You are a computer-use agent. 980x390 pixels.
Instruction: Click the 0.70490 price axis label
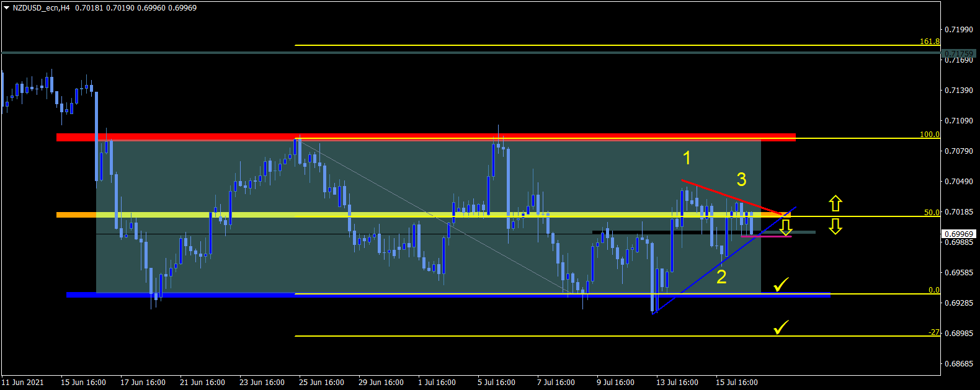tap(958, 181)
